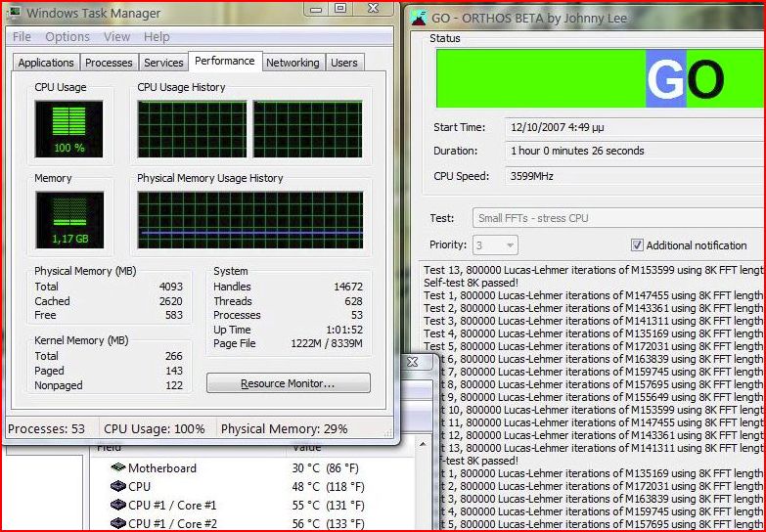The height and width of the screenshot is (532, 766).
Task: Click the Physical Memory: 29% status entry
Action: point(285,429)
